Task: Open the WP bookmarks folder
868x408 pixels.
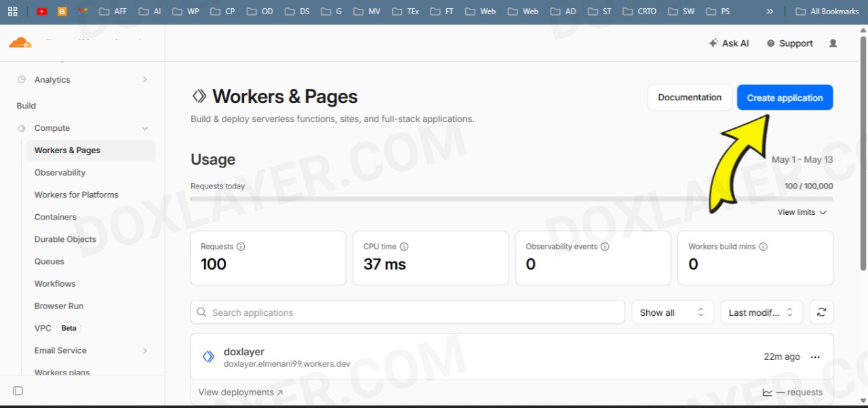Action: (x=186, y=12)
